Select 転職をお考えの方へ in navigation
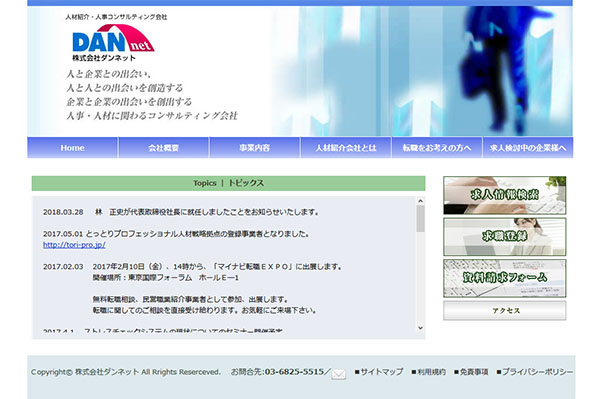Viewport: 600px width, 399px height. point(437,148)
